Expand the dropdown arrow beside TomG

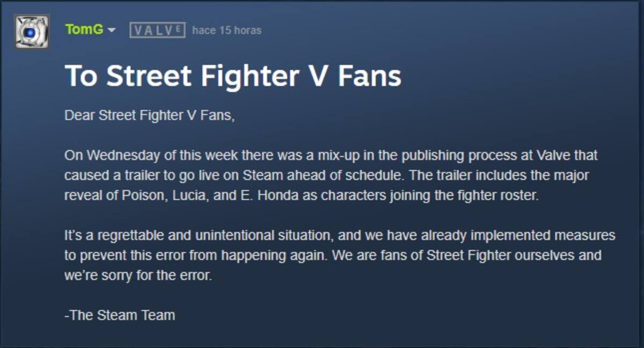111,30
